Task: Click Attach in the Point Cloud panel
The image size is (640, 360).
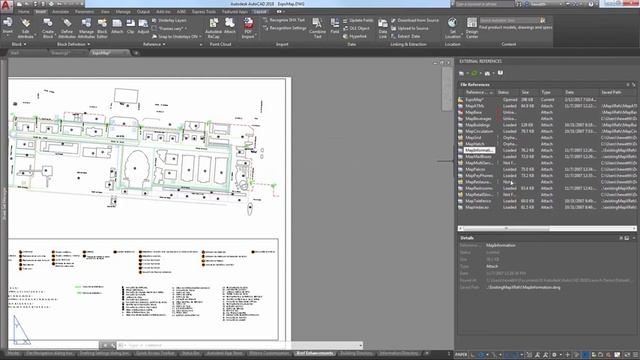Action: (230, 25)
